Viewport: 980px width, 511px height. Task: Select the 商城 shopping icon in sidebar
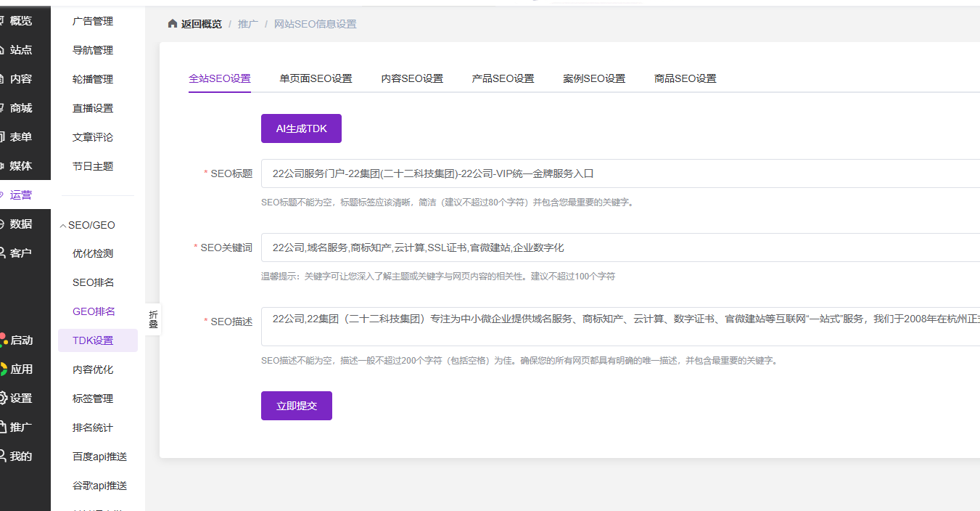[2, 108]
